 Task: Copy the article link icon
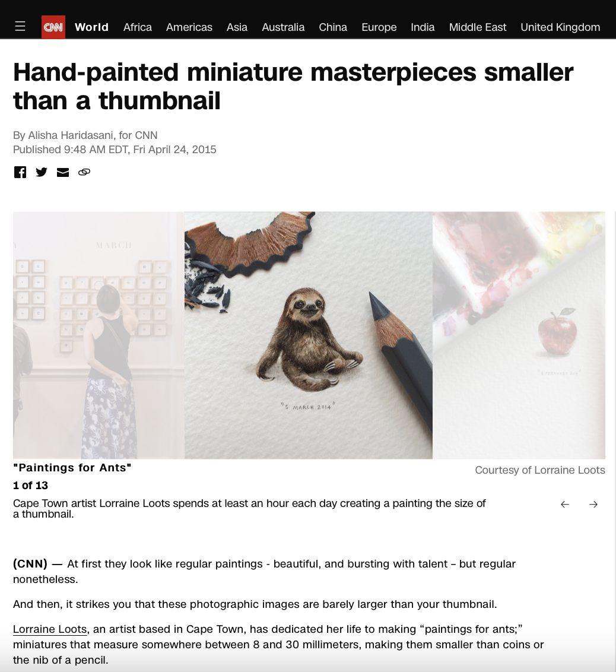[84, 172]
